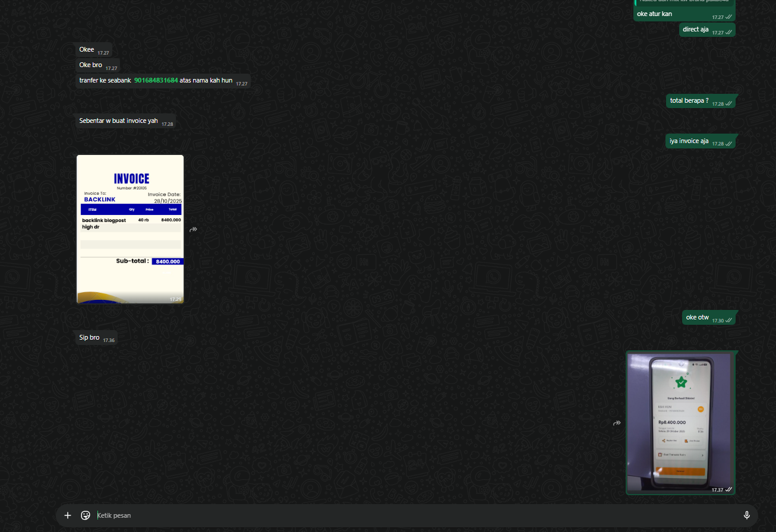The width and height of the screenshot is (776, 532).
Task: Click the microphone voice message icon
Action: tap(747, 515)
